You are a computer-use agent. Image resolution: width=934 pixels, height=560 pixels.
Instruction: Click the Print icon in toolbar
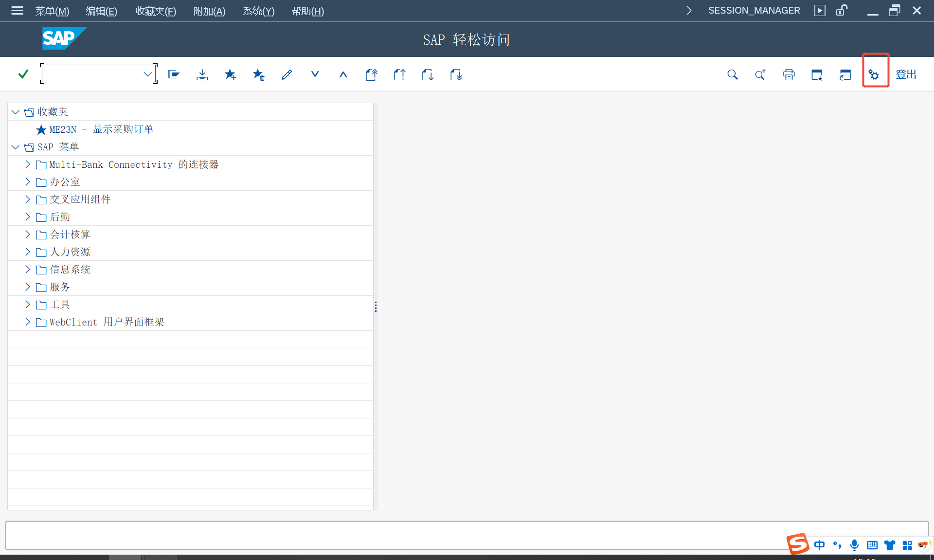pos(789,74)
